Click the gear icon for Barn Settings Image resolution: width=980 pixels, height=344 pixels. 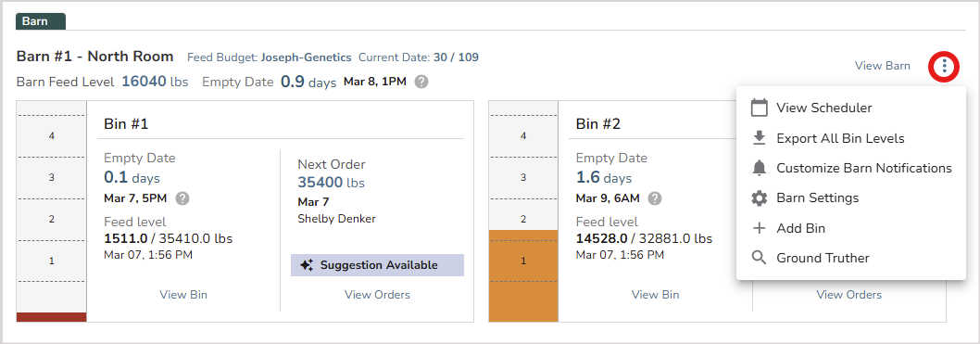759,198
